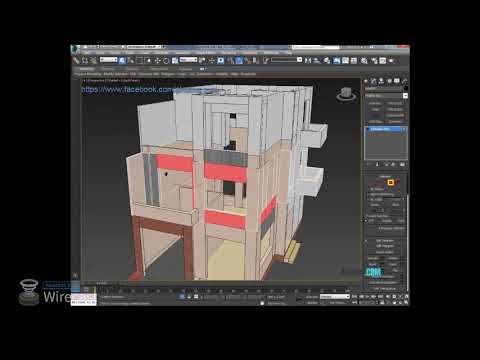480x360 pixels.
Task: Open the Select by Name dialog
Action: 131,60
